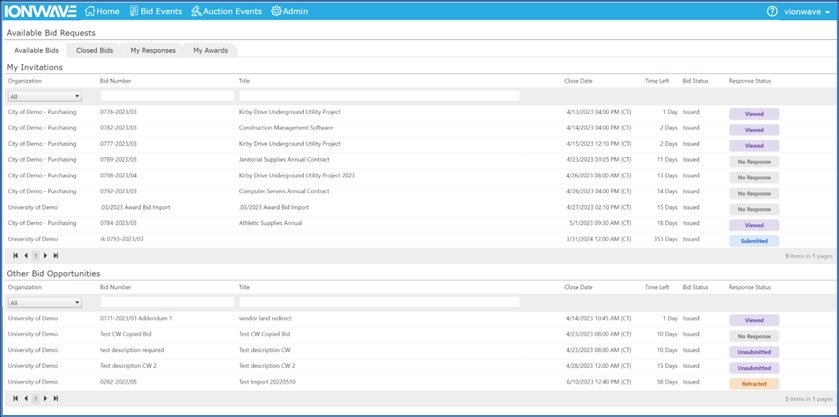Click No Response status for Test CW Copied Bid
The height and width of the screenshot is (417, 839).
pyautogui.click(x=754, y=336)
